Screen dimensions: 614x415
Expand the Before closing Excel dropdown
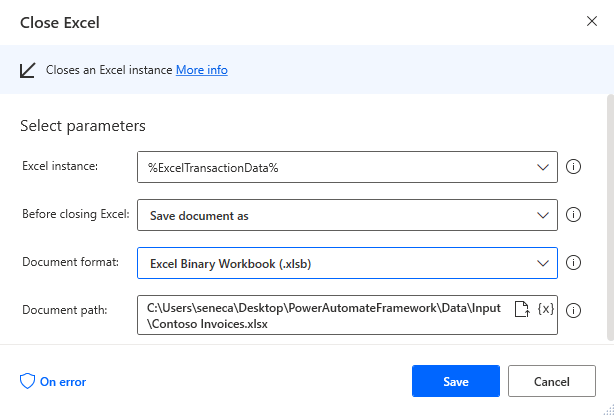click(x=347, y=215)
